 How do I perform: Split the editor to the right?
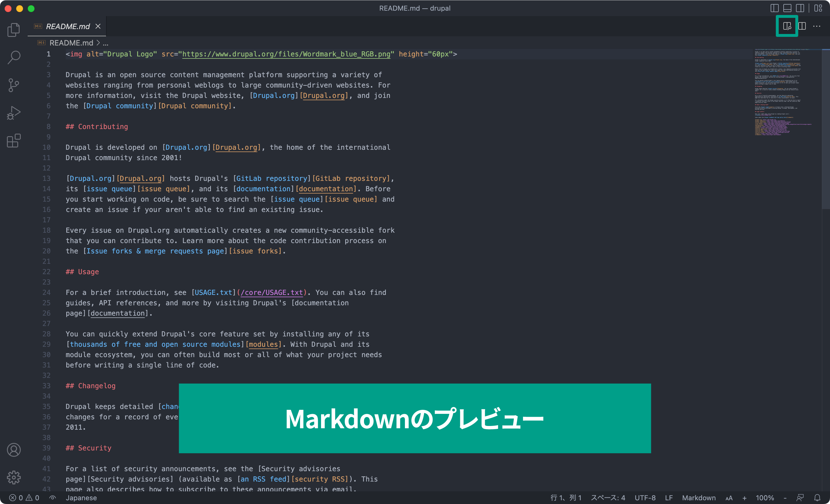click(802, 26)
